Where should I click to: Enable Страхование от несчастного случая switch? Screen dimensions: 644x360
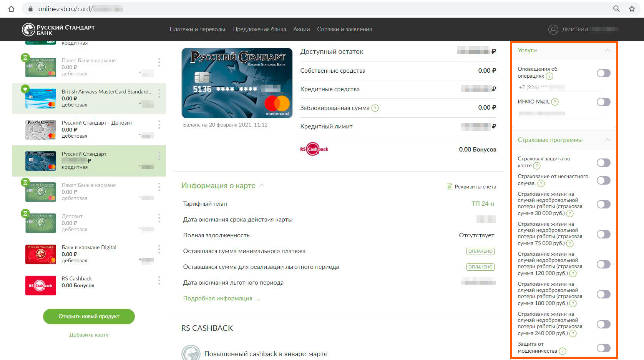(x=603, y=180)
